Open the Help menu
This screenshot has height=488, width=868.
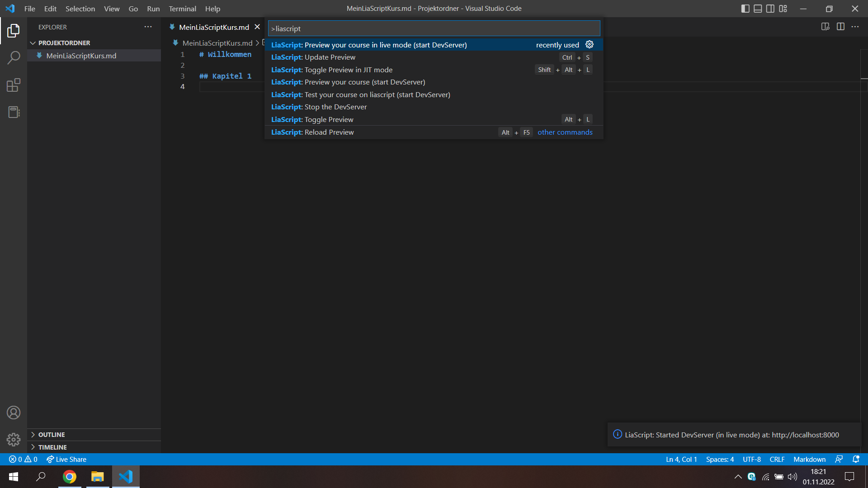212,9
